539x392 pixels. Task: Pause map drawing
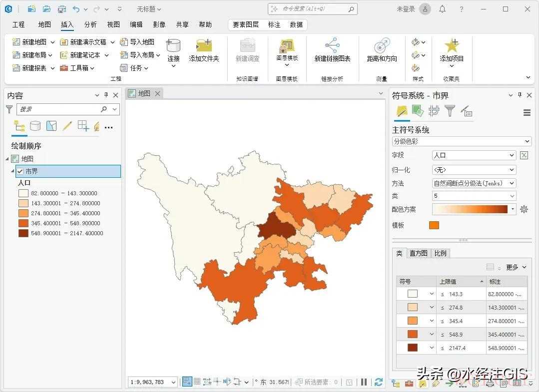coord(364,382)
